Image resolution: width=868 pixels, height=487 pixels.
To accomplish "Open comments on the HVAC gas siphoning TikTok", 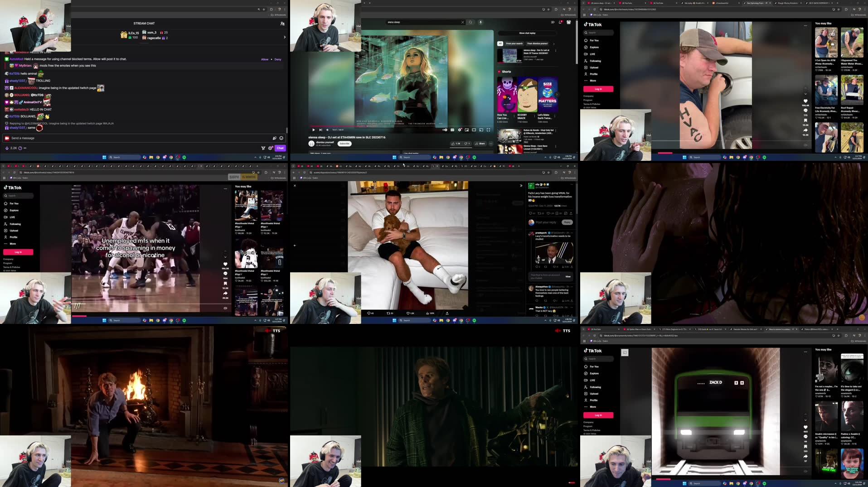I will tap(805, 111).
